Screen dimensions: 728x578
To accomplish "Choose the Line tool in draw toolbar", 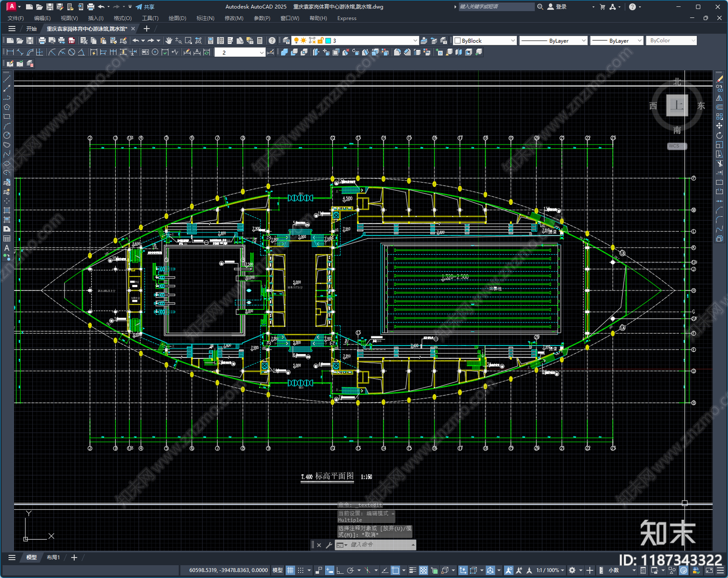I will coord(7,79).
